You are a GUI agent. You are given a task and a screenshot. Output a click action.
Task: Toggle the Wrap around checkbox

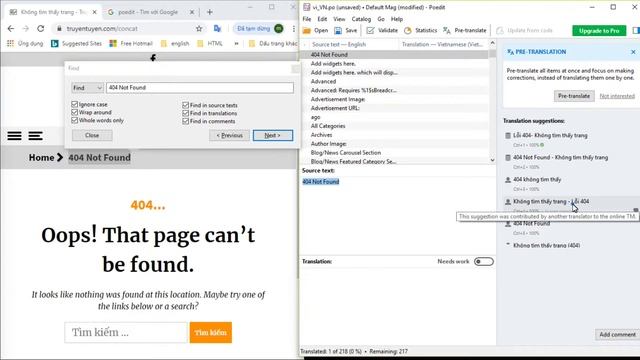74,112
